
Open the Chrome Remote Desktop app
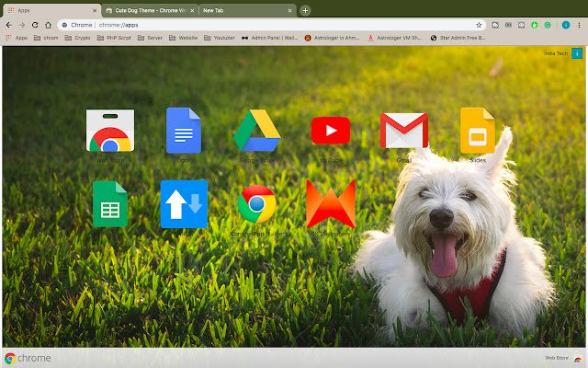257,203
